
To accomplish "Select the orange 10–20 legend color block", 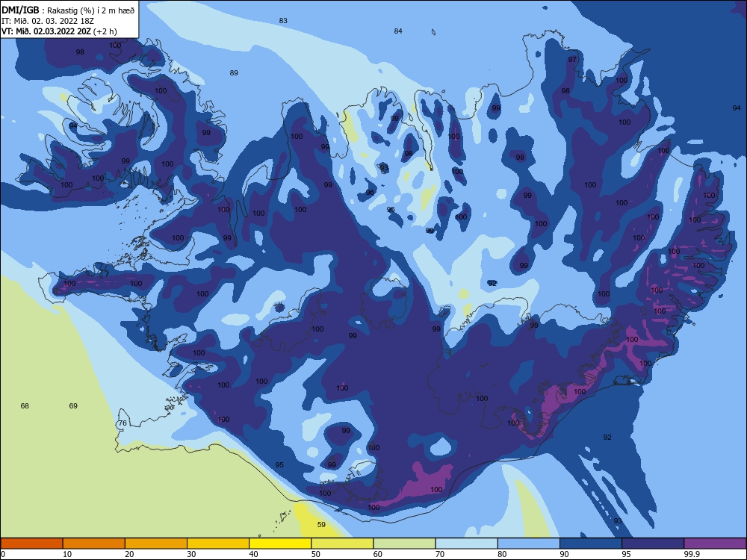I will coord(94,544).
